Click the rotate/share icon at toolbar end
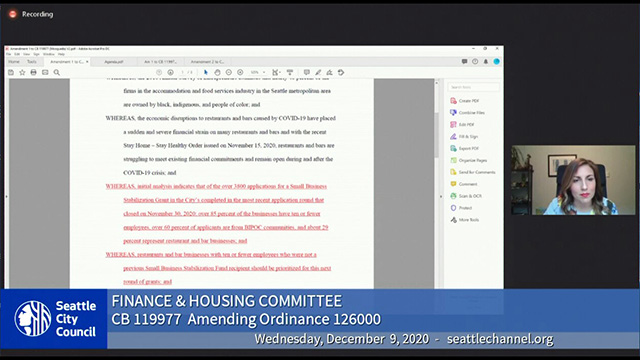 tap(341, 72)
